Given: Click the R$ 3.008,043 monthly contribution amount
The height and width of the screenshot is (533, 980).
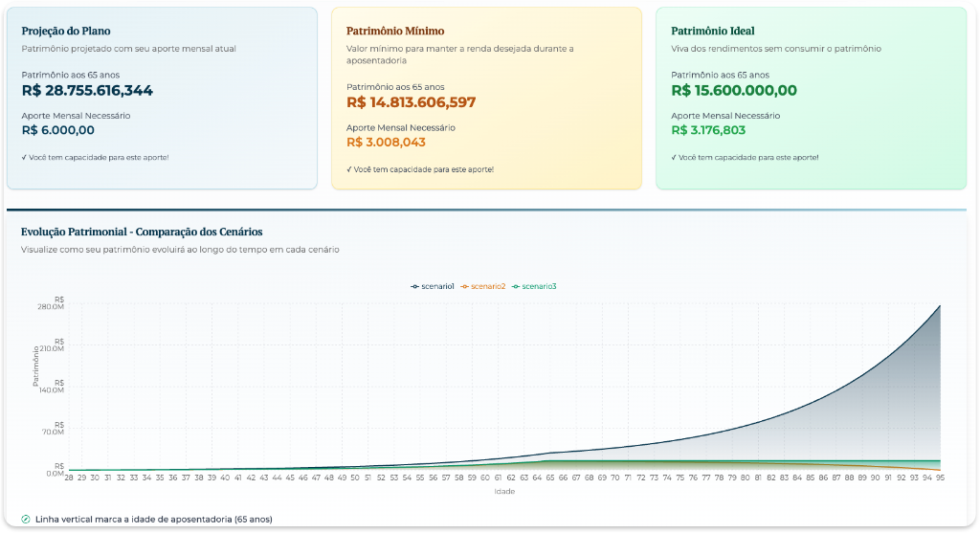Looking at the screenshot, I should (386, 142).
